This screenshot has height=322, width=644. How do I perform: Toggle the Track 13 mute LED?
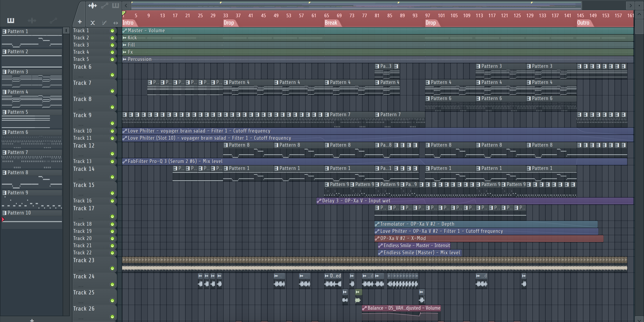pyautogui.click(x=112, y=162)
